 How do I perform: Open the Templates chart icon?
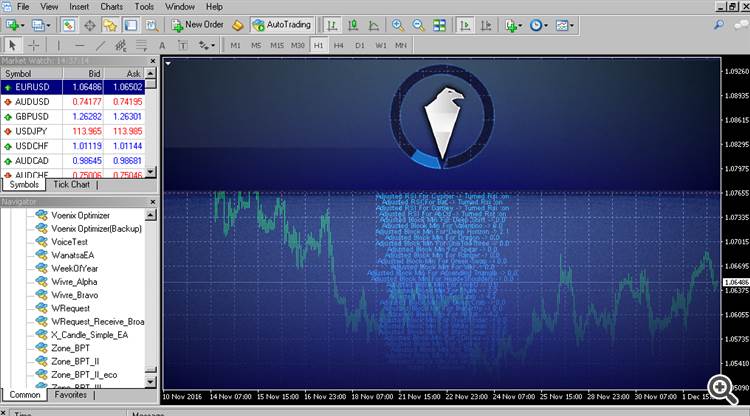(562, 25)
